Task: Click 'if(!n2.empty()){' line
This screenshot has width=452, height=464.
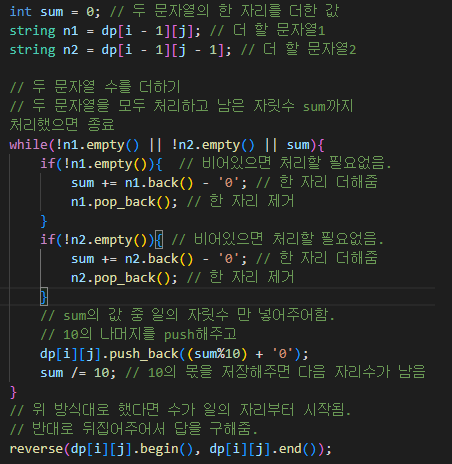Action: point(101,240)
